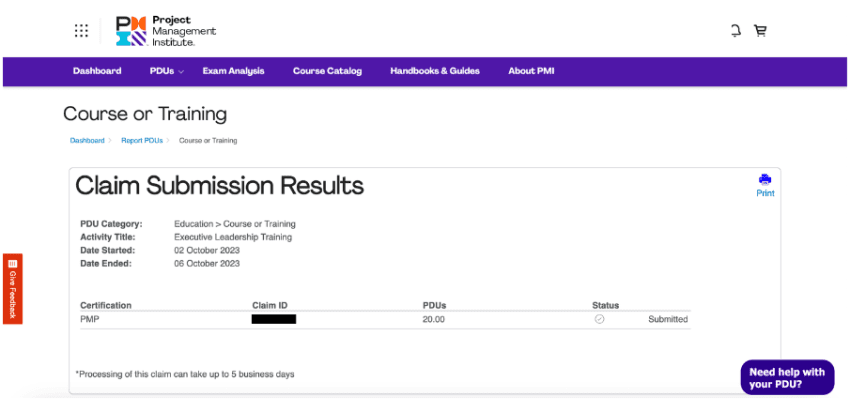Viewport: 850px width, 412px height.
Task: Click the blue Print printer icon
Action: [765, 180]
